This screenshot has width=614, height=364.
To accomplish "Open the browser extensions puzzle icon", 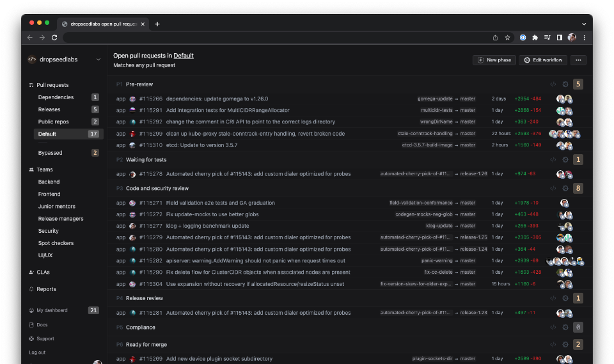I will pos(535,38).
